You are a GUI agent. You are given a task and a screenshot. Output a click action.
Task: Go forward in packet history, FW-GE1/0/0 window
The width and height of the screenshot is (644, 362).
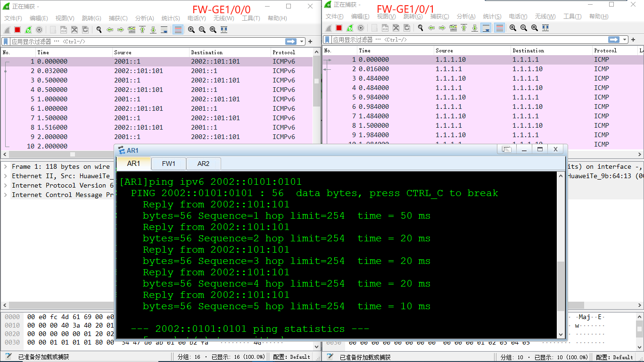click(x=121, y=30)
